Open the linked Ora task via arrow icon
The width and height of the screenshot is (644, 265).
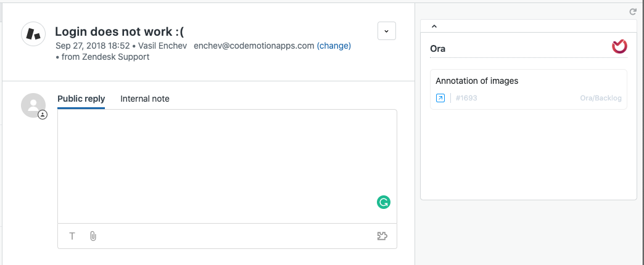(x=440, y=98)
